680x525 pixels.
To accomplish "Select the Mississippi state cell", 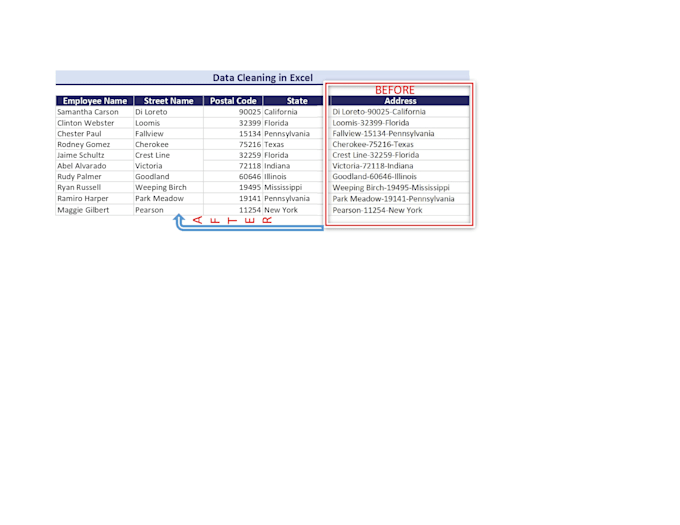I will pos(293,187).
